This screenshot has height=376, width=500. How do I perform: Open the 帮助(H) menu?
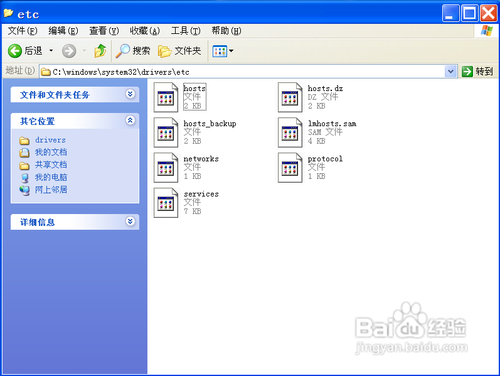point(226,31)
